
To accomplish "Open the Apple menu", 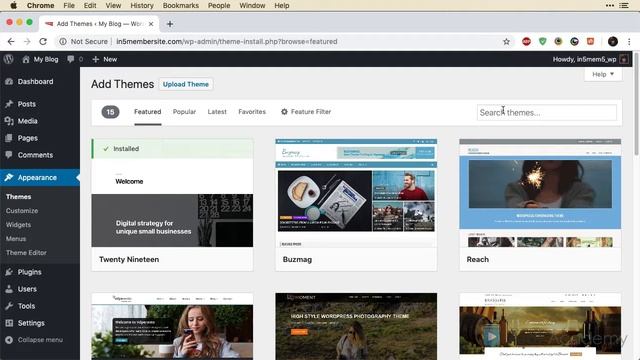I will 13,5.
